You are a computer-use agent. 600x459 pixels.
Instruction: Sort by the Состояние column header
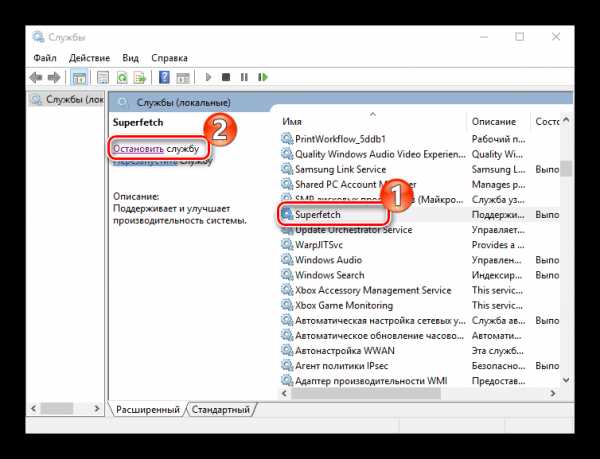click(x=547, y=121)
